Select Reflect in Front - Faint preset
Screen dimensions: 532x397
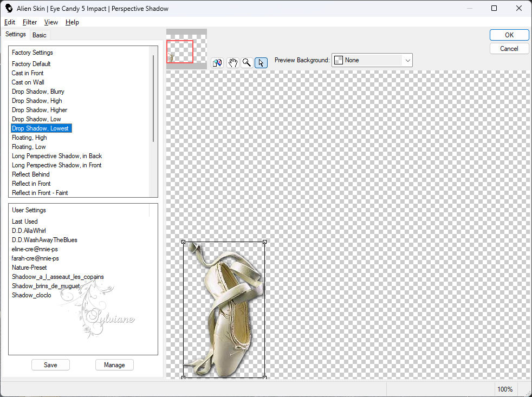click(40, 192)
